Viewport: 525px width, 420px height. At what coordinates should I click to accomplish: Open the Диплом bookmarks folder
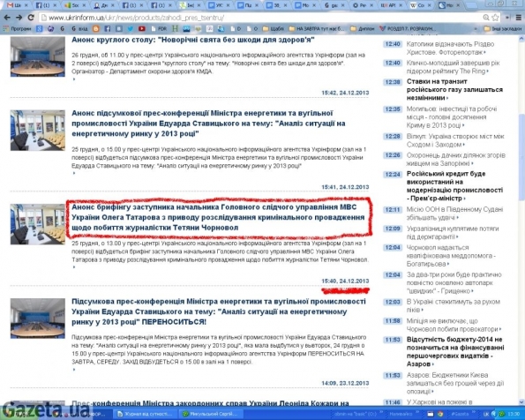[x=363, y=29]
